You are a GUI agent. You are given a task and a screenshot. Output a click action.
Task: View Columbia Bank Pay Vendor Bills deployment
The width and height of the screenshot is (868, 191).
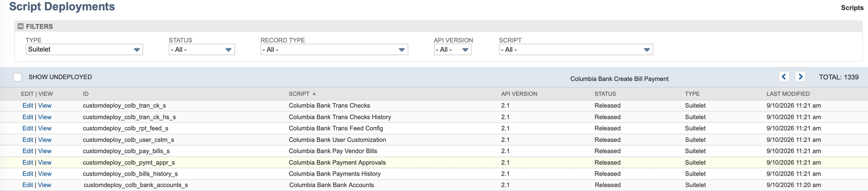coord(45,151)
